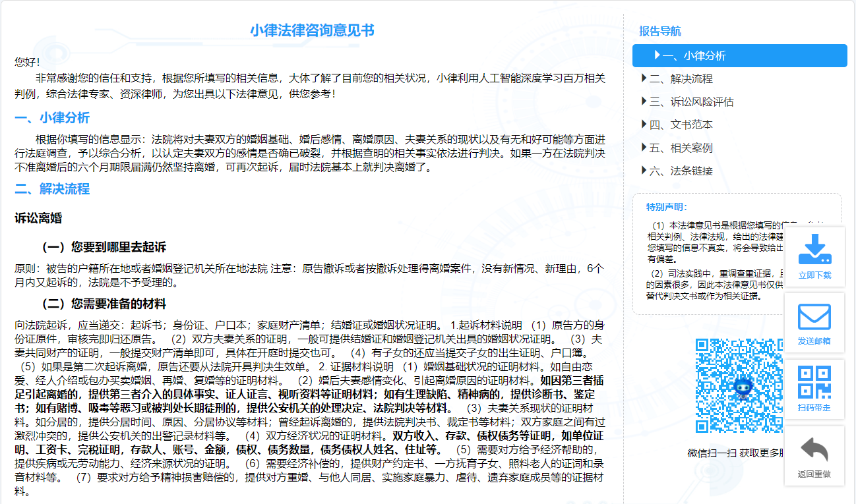
Task: Click the 特别声明： label
Action: [667, 207]
